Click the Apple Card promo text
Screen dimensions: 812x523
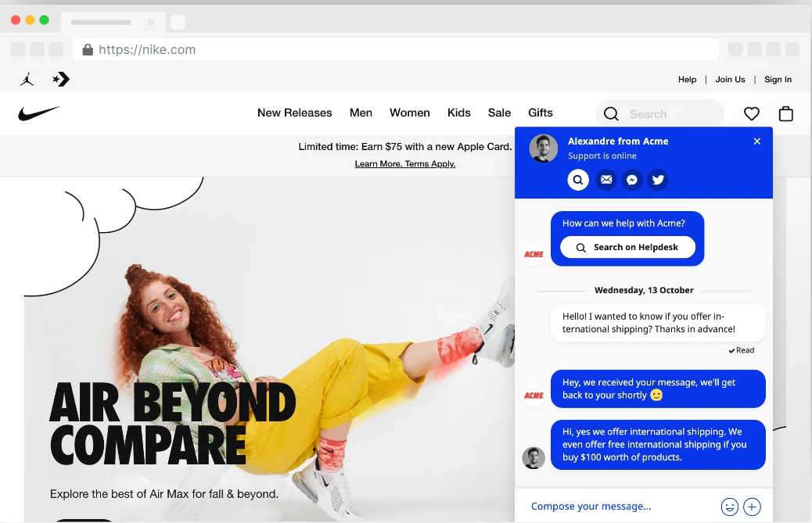[405, 147]
